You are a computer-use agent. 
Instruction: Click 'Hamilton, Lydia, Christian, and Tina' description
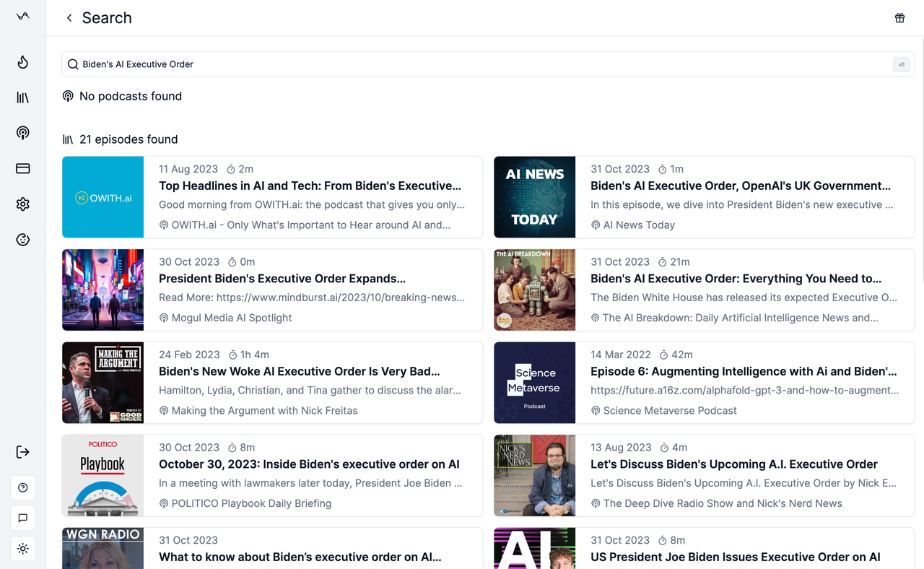coord(310,390)
